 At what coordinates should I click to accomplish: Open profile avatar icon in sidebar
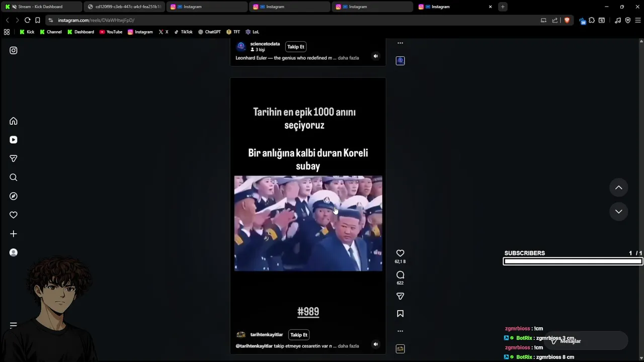click(14, 252)
